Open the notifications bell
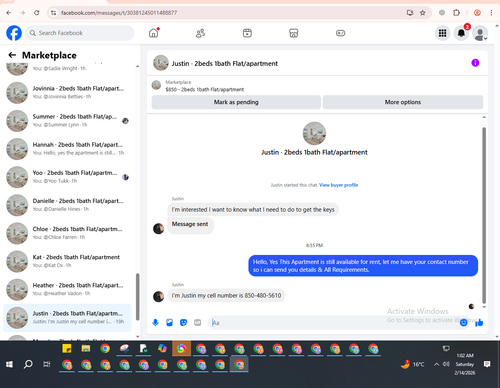Screen dimensions: 500x388 [461, 33]
